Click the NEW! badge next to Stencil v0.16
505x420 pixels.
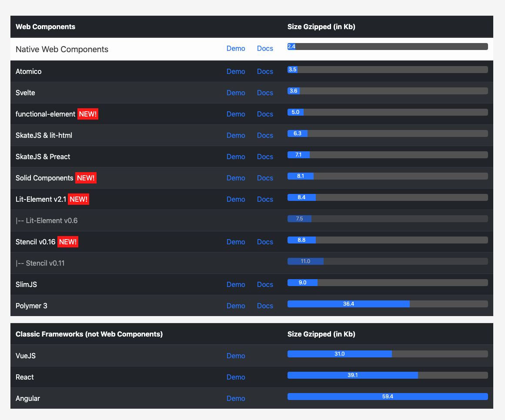point(67,242)
